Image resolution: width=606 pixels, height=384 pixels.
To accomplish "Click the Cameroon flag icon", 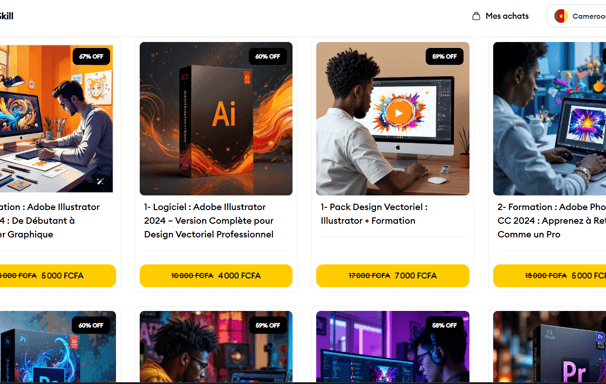I will tap(560, 16).
